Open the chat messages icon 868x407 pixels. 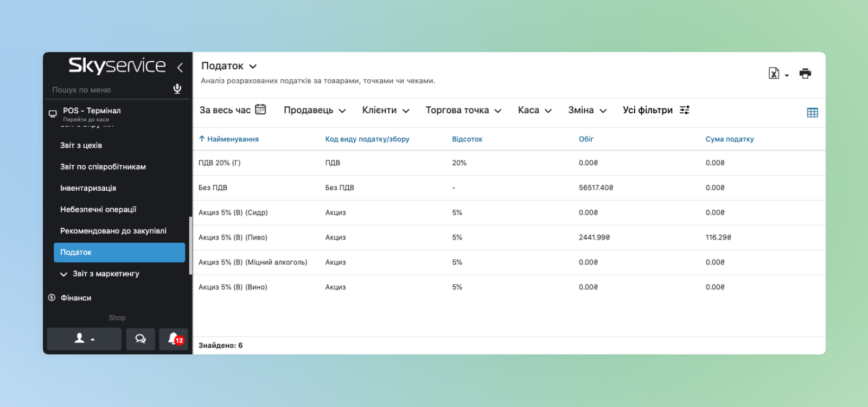[141, 339]
